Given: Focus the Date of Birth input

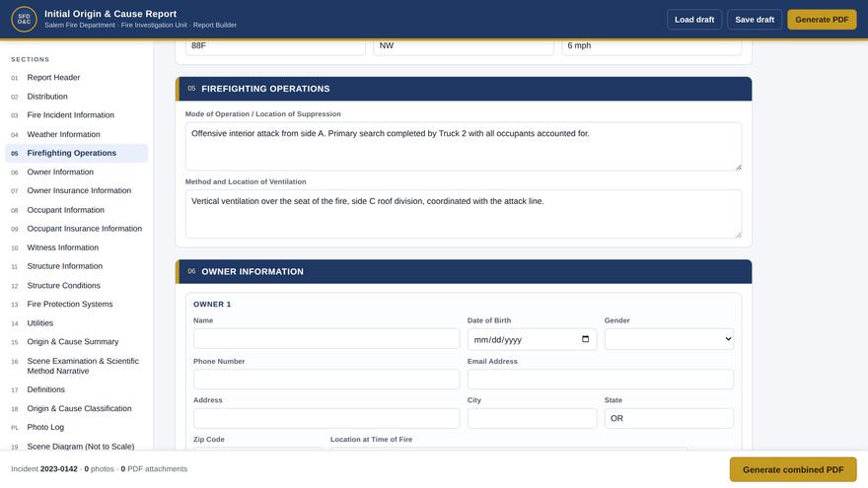Looking at the screenshot, I should 532,339.
